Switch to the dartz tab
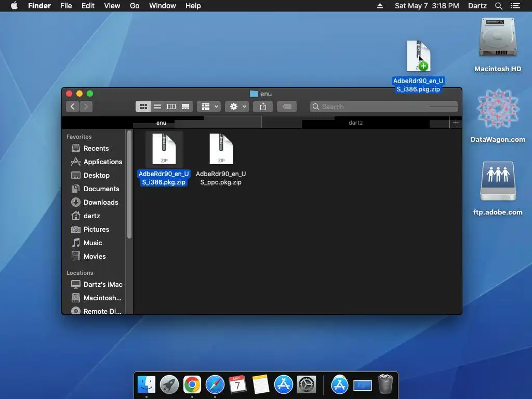The width and height of the screenshot is (532, 399). pos(355,123)
